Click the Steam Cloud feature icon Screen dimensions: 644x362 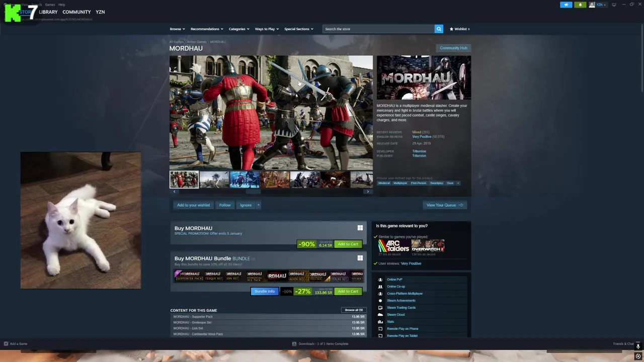click(380, 315)
